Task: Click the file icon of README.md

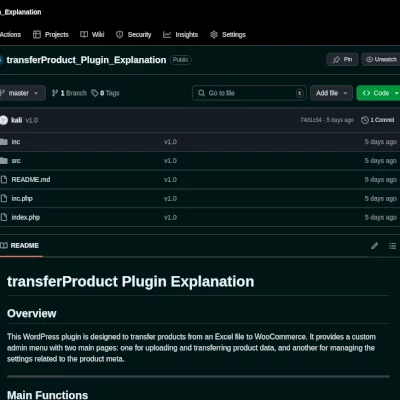Action: point(4,180)
